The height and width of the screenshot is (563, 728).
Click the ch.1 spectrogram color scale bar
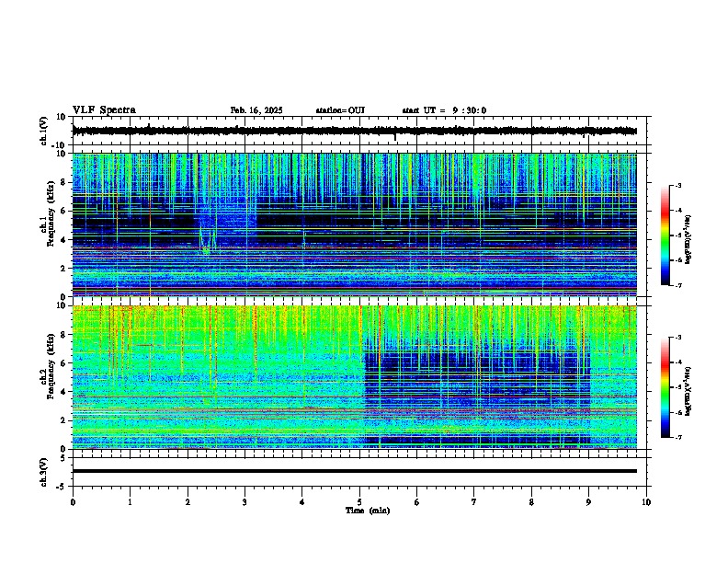click(x=665, y=236)
